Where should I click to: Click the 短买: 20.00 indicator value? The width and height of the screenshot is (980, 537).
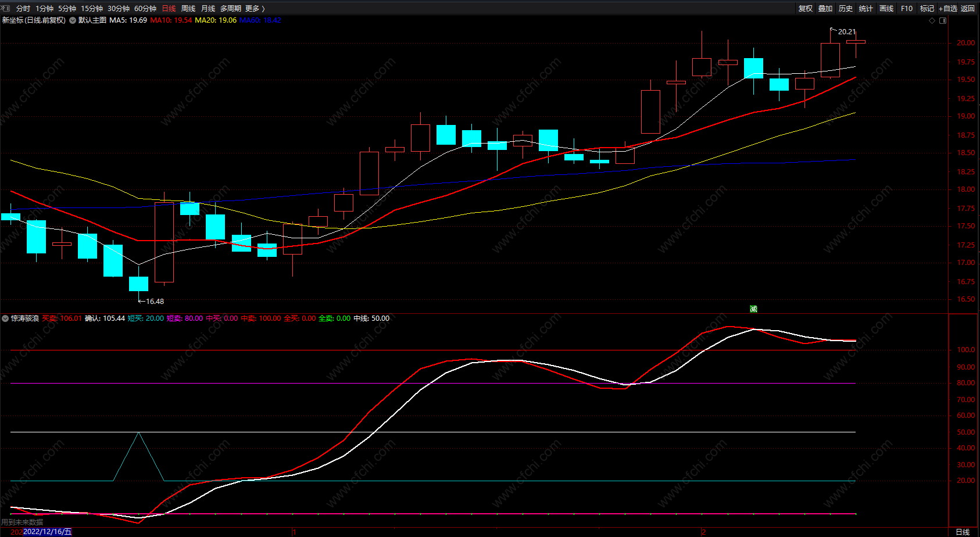click(146, 318)
